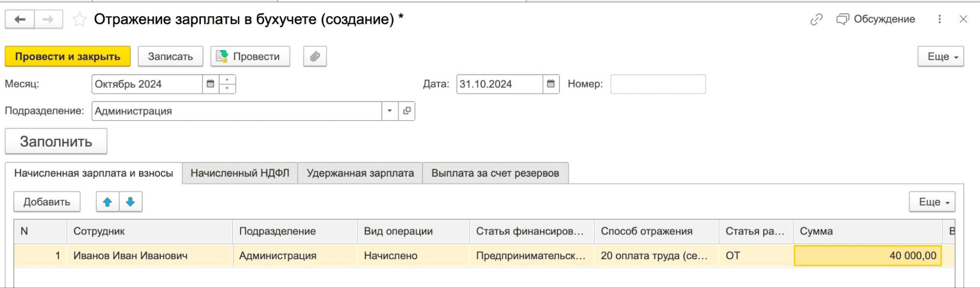This screenshot has width=980, height=288.
Task: Open the vertical three-dots menu
Action: pyautogui.click(x=939, y=19)
